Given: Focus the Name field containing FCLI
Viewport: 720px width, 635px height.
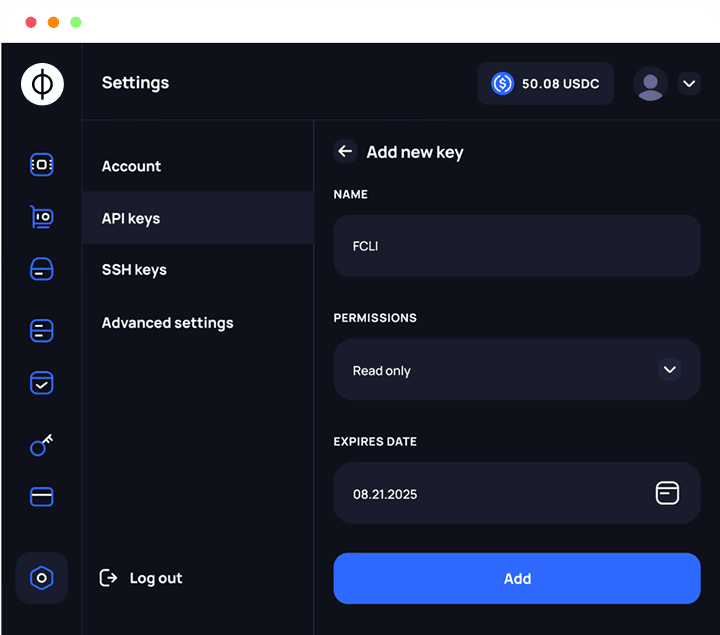Looking at the screenshot, I should click(x=517, y=246).
